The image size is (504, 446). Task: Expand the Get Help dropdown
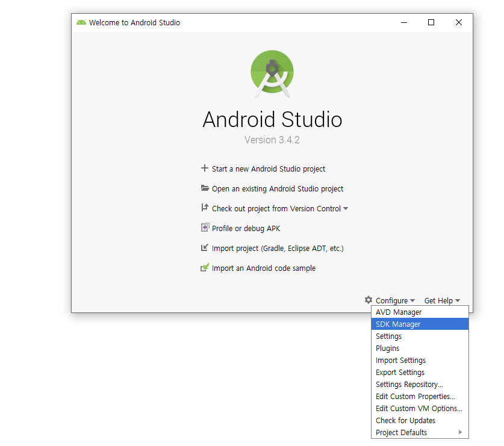442,300
